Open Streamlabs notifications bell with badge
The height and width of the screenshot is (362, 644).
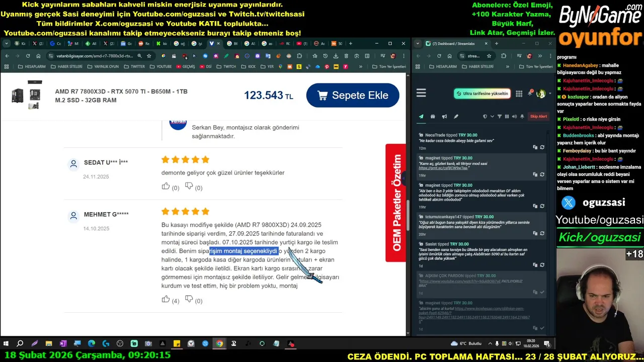coord(529,93)
